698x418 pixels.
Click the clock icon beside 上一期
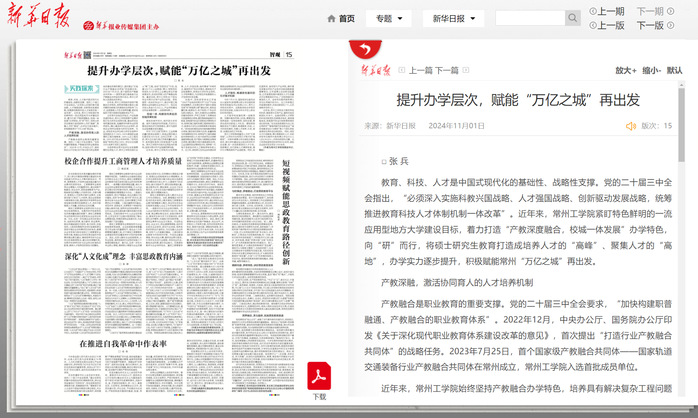593,12
